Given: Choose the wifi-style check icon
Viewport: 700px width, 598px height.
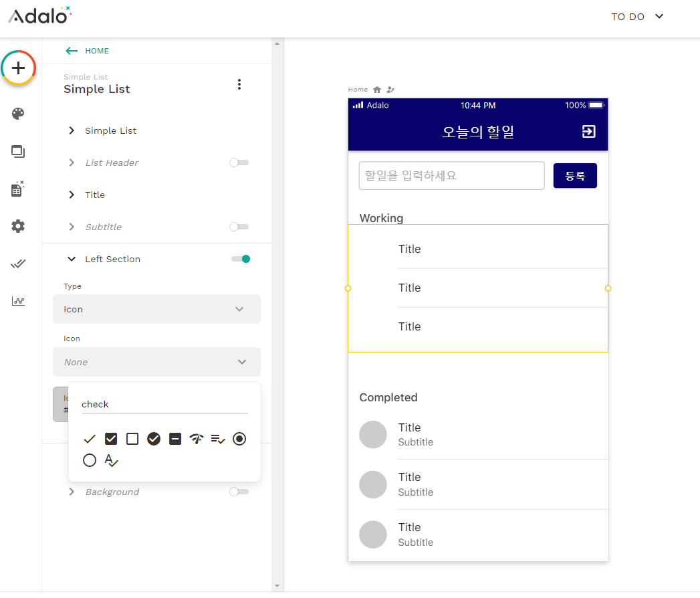Looking at the screenshot, I should pos(197,439).
